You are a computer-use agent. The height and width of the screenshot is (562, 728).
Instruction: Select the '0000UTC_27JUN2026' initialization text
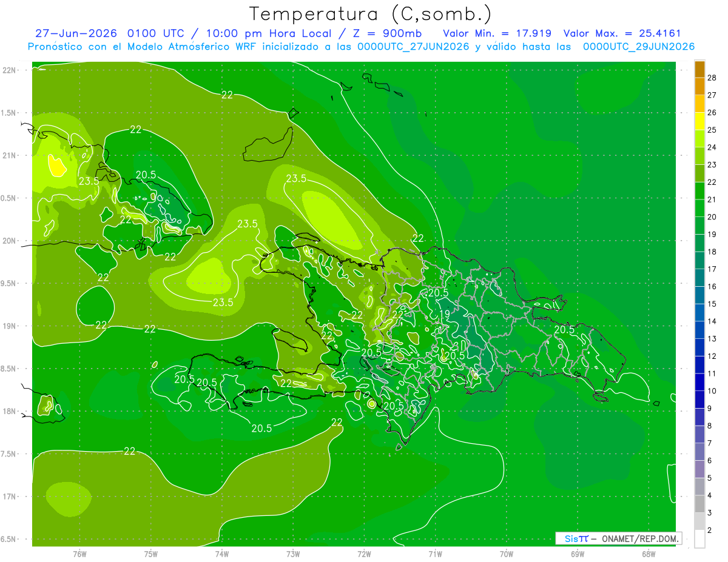tap(413, 47)
